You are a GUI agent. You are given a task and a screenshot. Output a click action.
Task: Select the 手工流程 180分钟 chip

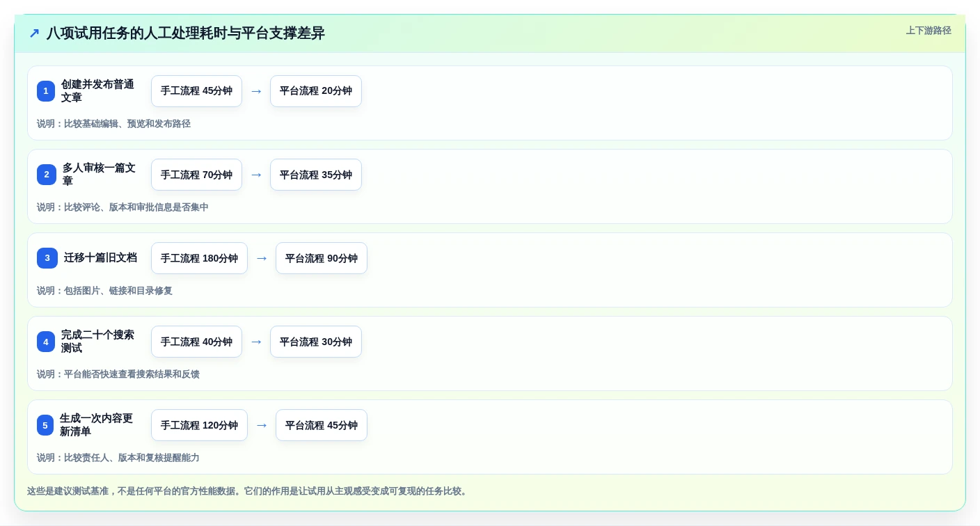199,258
